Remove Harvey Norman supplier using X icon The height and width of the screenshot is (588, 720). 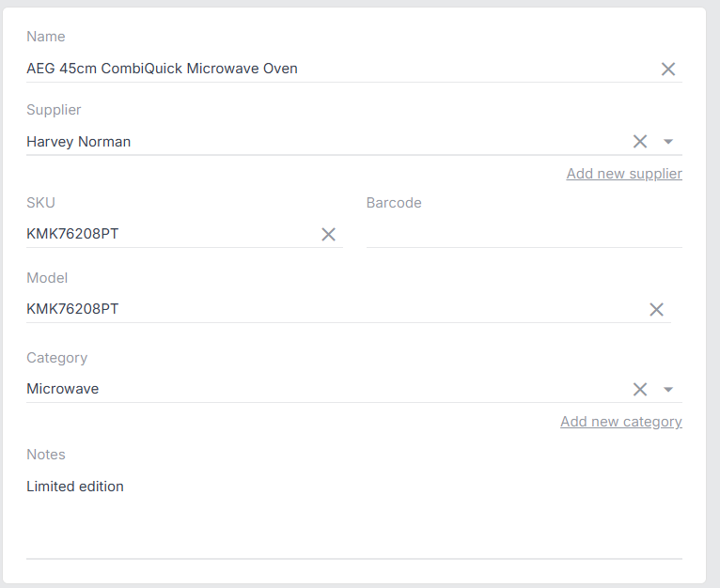pos(640,142)
